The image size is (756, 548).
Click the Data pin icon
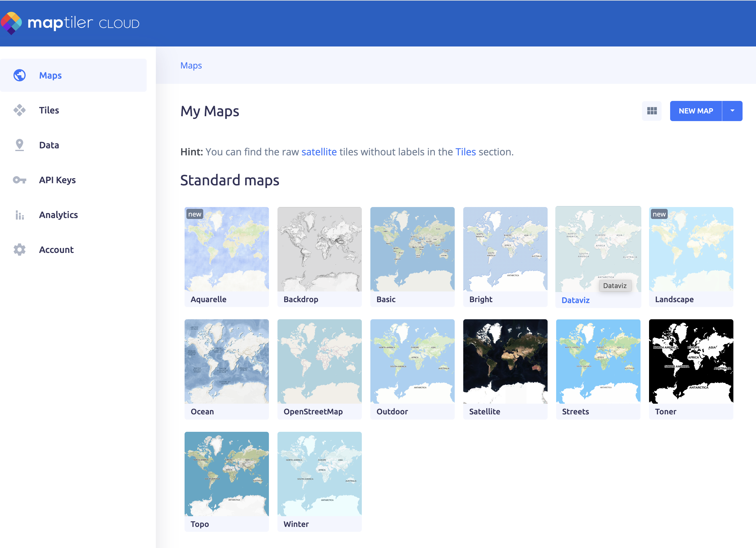(20, 145)
